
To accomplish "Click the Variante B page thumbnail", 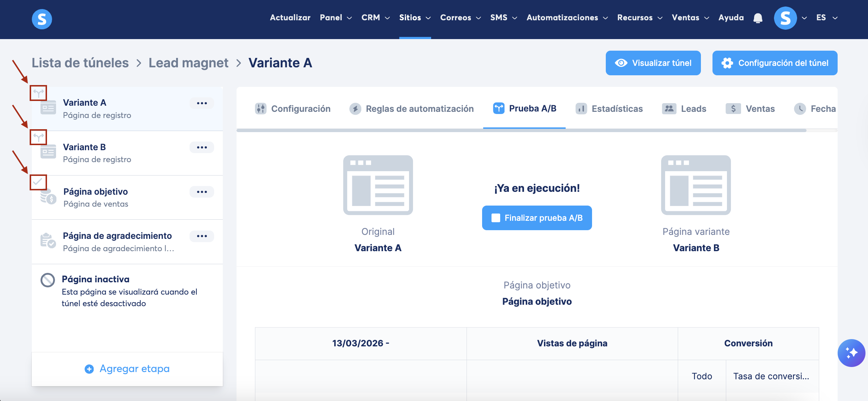I will (695, 185).
